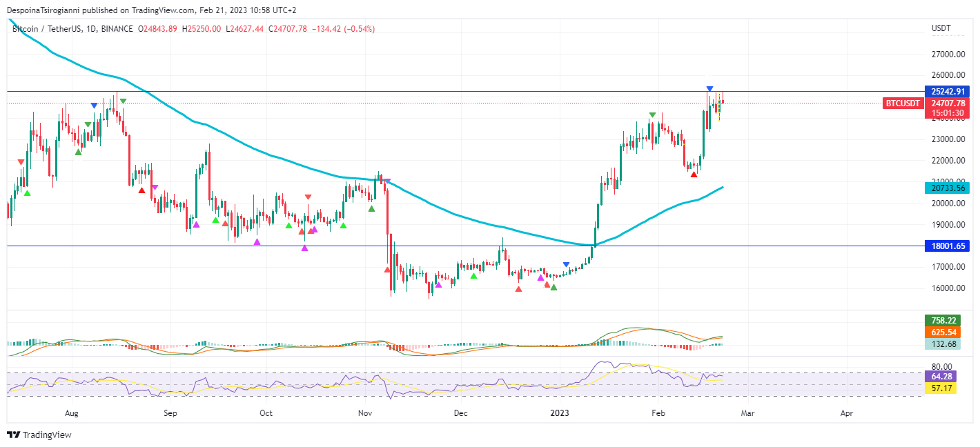This screenshot has height=447, width=980.
Task: Click the 25242.91 blue price label
Action: (948, 91)
